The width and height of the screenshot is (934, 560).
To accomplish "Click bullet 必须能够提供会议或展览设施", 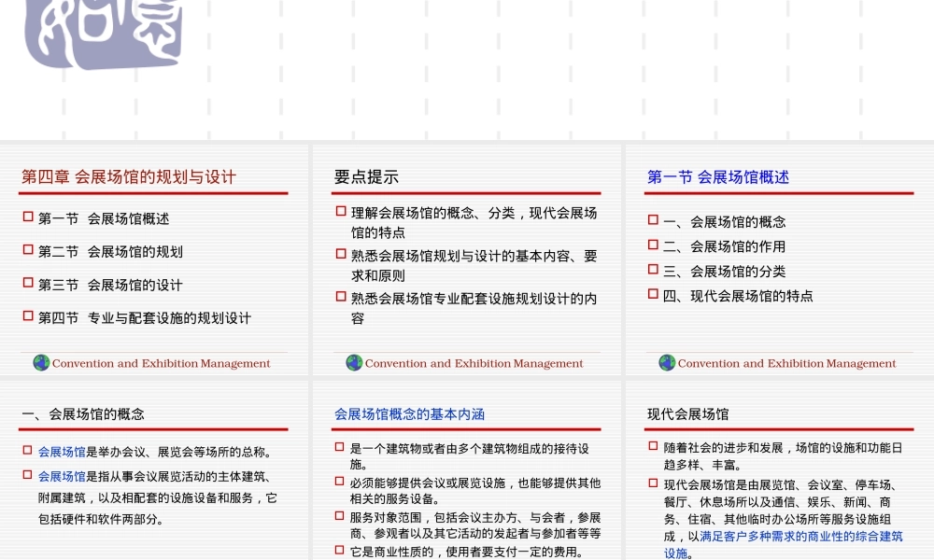I will [475, 490].
